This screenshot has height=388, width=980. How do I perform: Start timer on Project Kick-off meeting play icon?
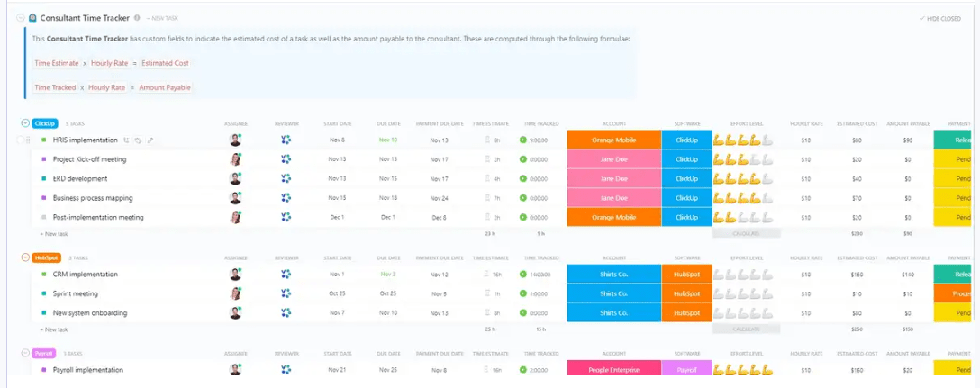(x=523, y=159)
